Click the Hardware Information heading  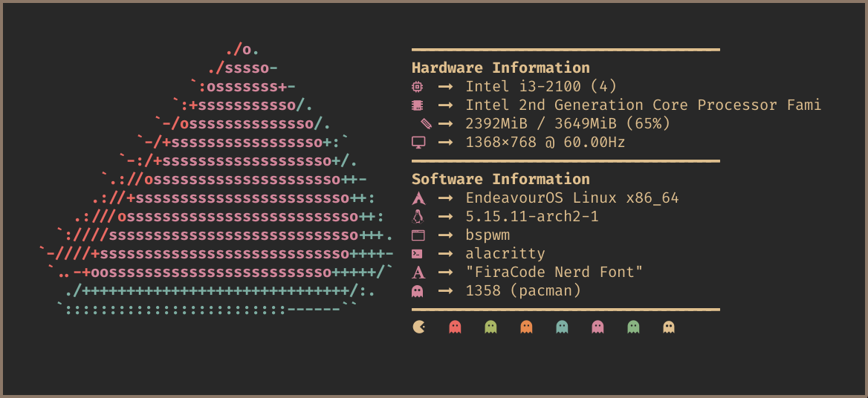(500, 68)
